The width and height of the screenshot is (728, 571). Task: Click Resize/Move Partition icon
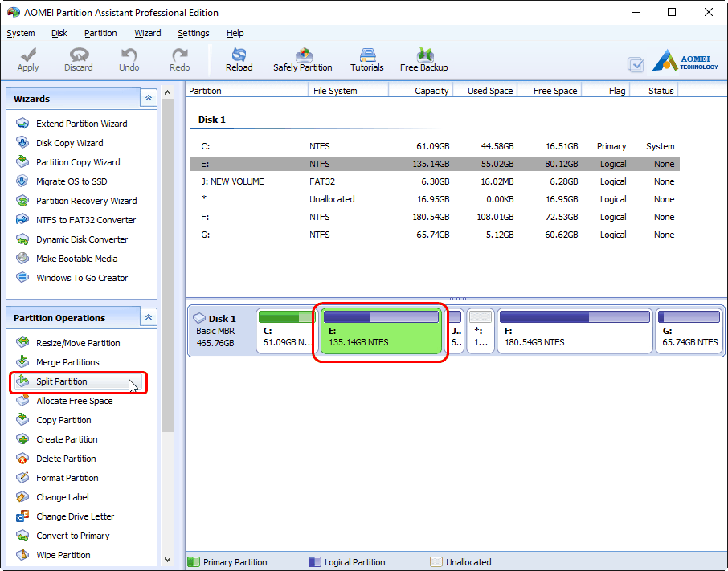click(x=22, y=343)
